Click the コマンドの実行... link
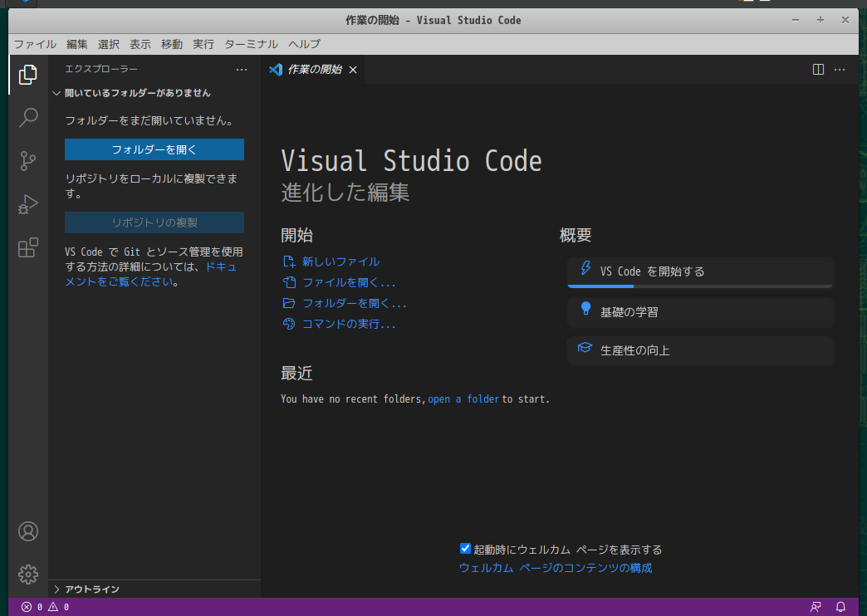 coord(349,324)
